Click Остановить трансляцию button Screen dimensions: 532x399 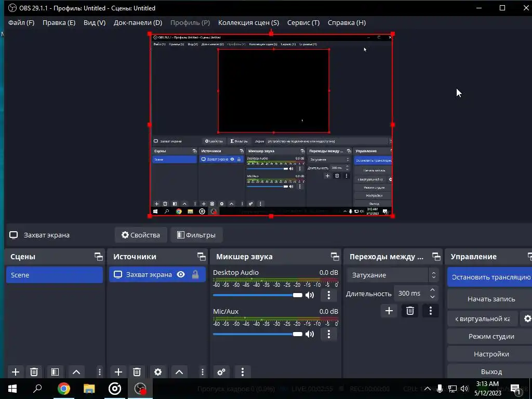point(489,277)
